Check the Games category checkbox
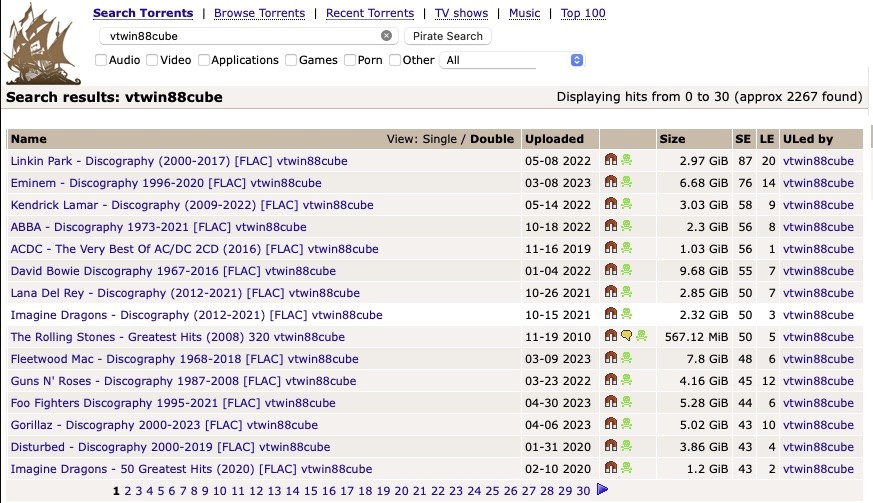This screenshot has height=503, width=873. click(291, 60)
